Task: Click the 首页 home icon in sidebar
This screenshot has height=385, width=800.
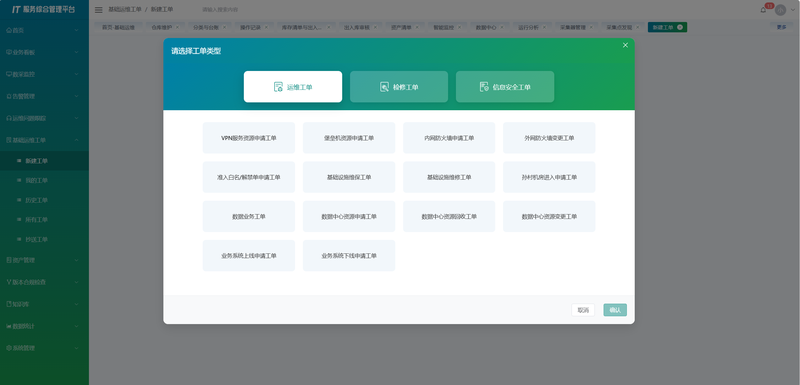Action: tap(9, 30)
